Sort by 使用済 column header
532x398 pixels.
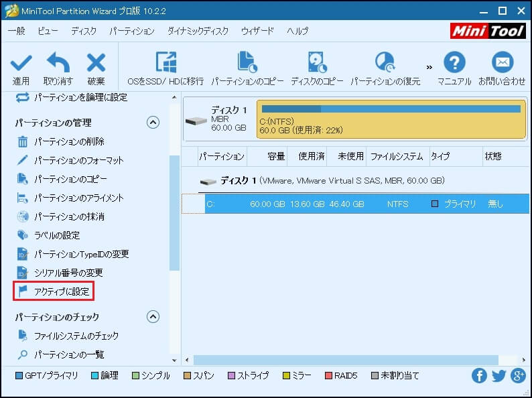(x=307, y=156)
